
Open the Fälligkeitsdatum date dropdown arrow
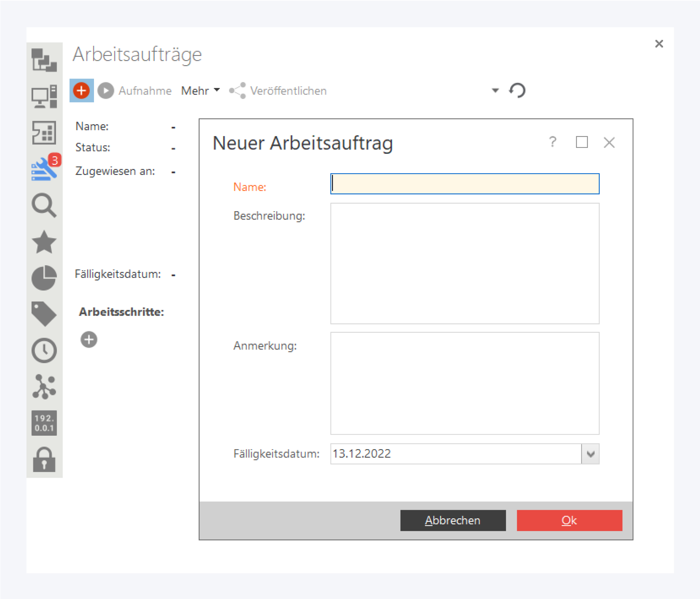coord(590,454)
